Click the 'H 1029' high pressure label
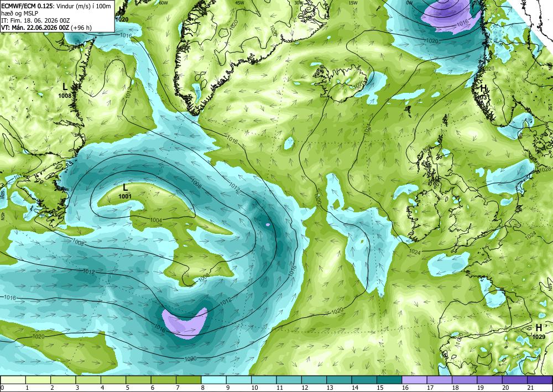 point(539,331)
